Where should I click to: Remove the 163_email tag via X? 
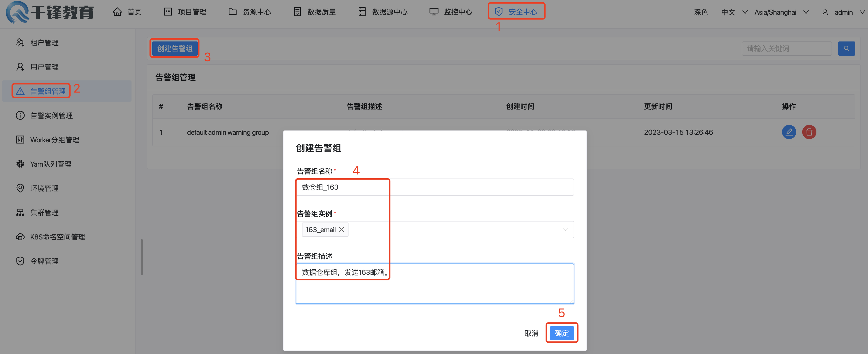(x=341, y=230)
